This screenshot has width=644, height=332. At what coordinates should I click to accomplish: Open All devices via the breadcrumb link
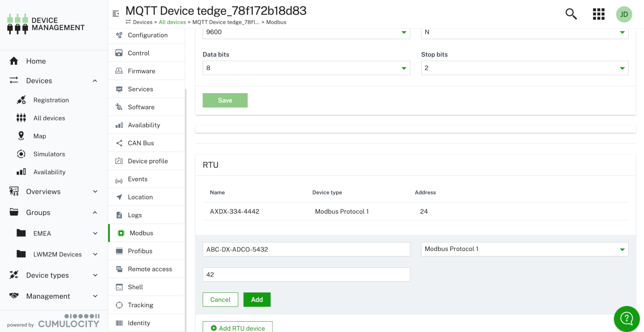[x=172, y=22]
